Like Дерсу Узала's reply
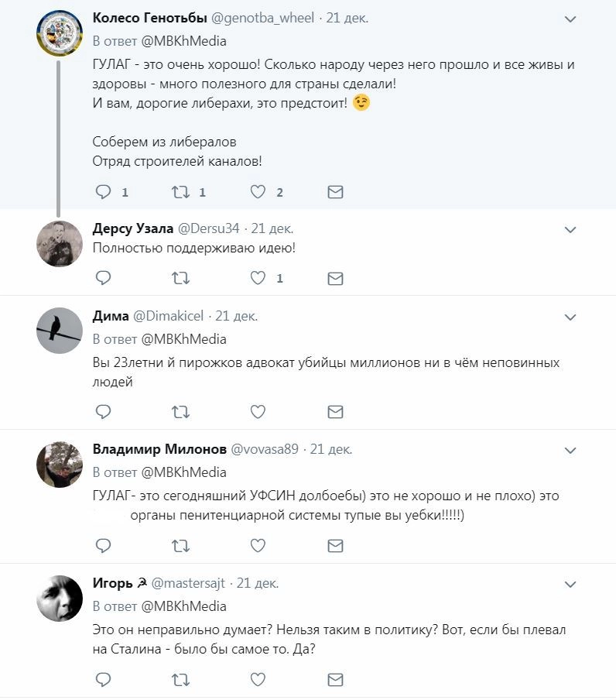Viewport: 616px width, 700px height. [258, 278]
